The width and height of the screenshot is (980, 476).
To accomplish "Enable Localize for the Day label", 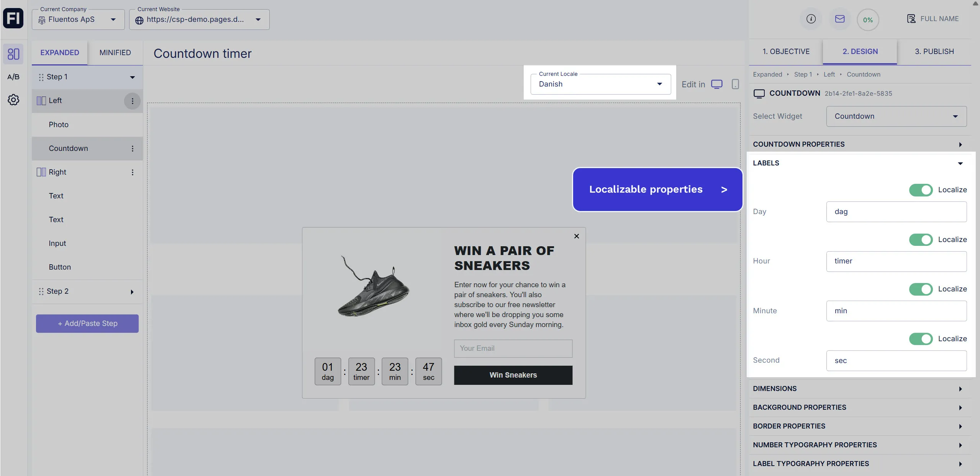I will (921, 190).
